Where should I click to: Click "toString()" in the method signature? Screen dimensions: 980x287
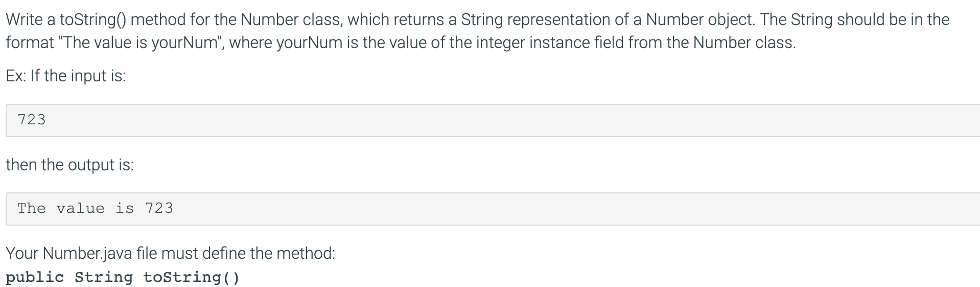coord(191,277)
